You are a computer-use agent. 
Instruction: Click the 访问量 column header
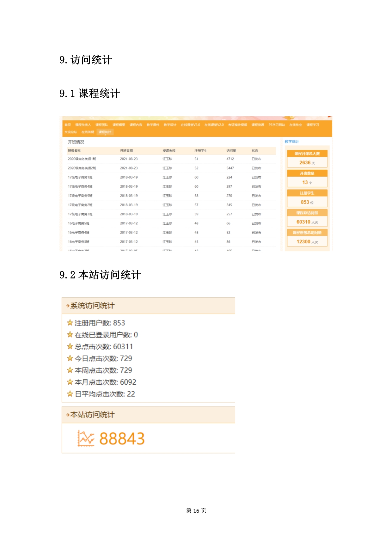point(231,151)
